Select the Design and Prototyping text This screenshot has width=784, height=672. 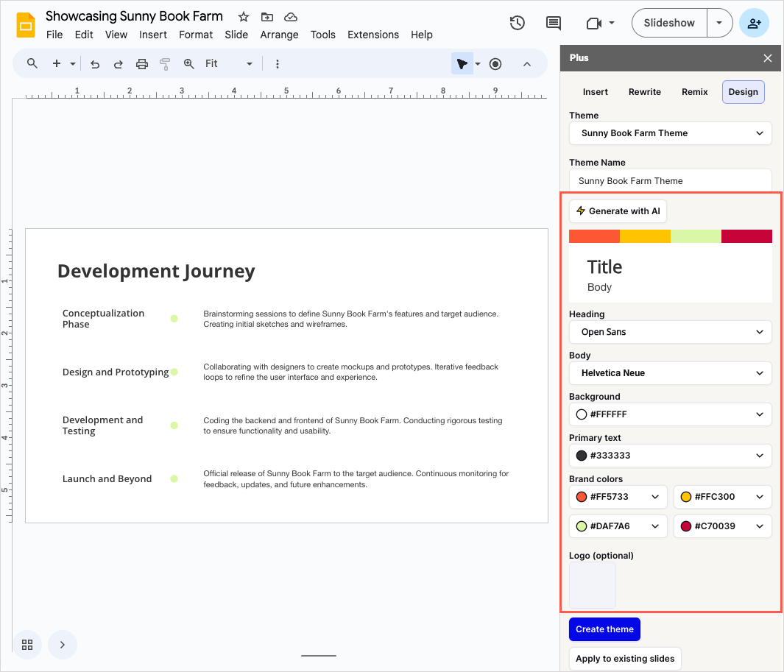pyautogui.click(x=116, y=372)
